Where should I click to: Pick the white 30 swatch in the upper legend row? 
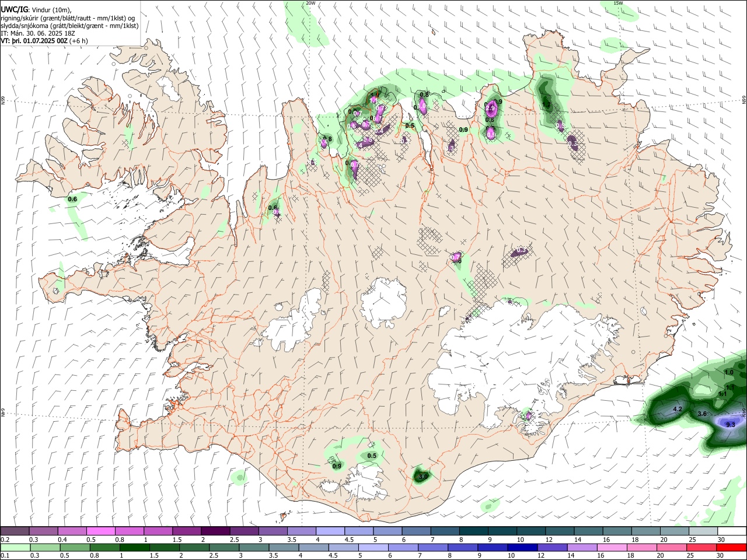pos(731,531)
